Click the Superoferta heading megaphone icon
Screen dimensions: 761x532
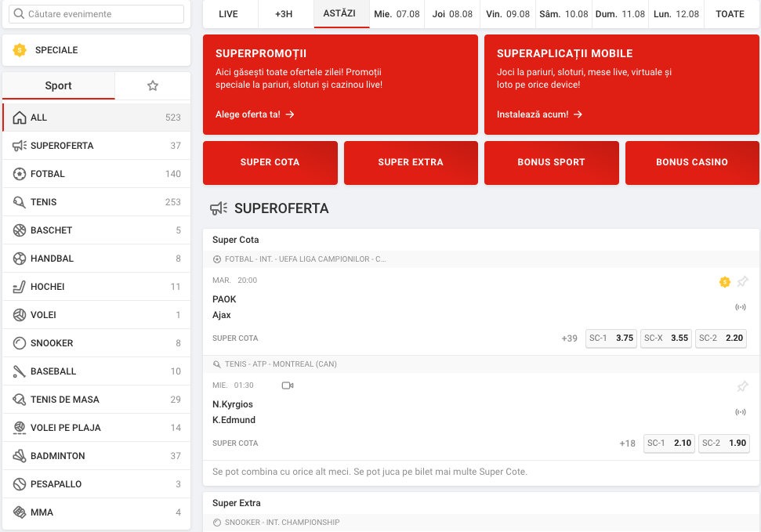(x=219, y=208)
